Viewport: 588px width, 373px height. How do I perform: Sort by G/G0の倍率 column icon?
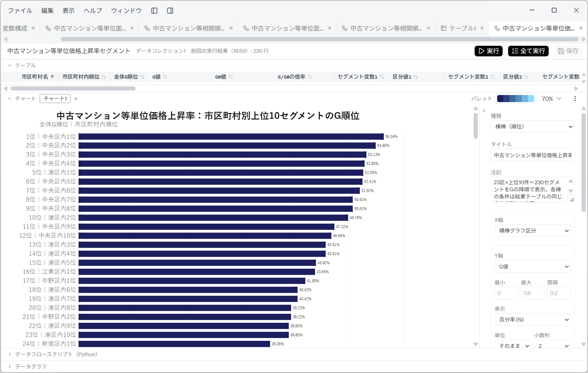click(310, 77)
